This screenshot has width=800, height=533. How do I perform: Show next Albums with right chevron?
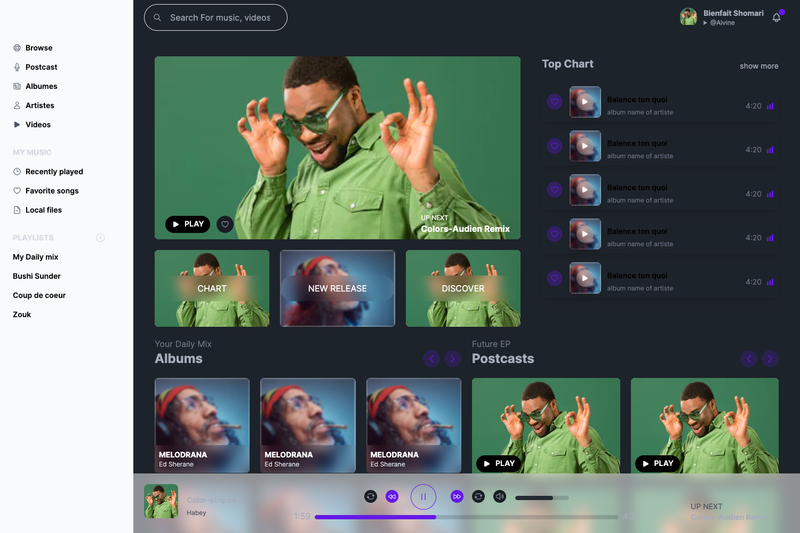tap(453, 359)
